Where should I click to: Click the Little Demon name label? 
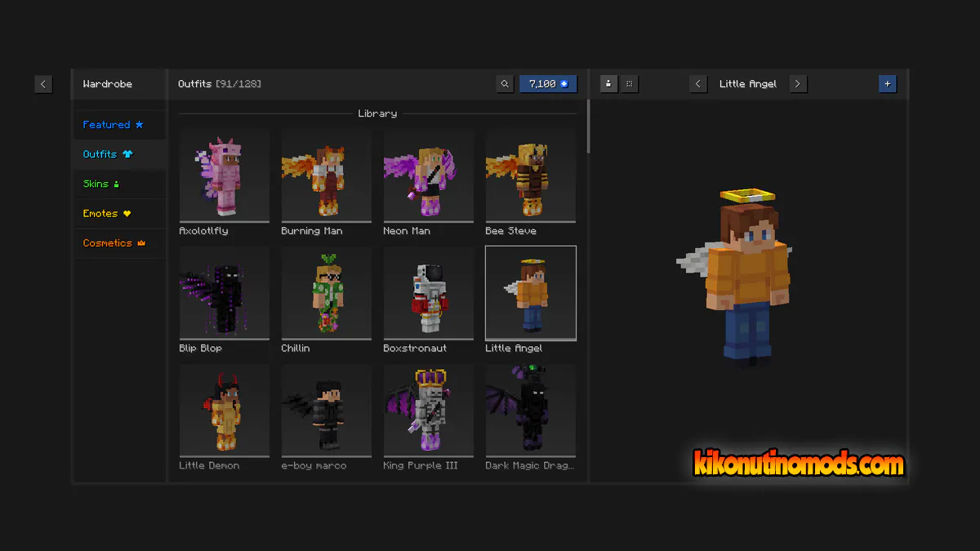209,466
